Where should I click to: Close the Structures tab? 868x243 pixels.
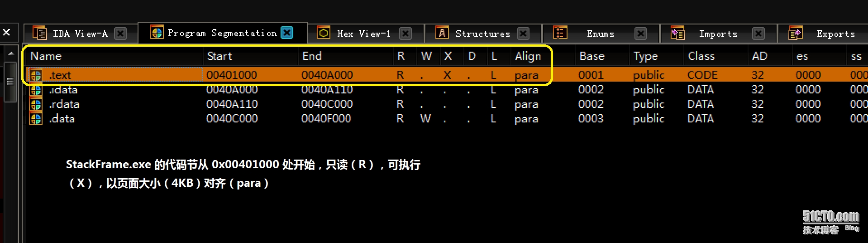point(523,34)
